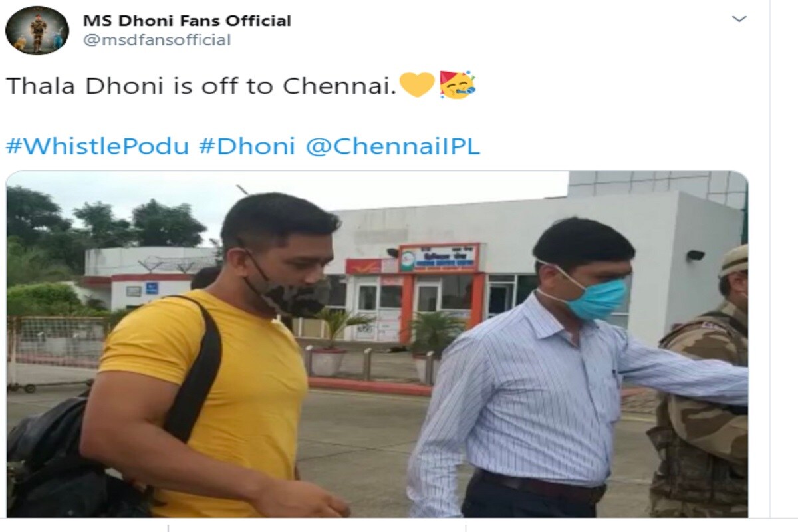Visit the @msdfansofficial handle link
Image resolution: width=798 pixels, height=532 pixels.
click(157, 40)
